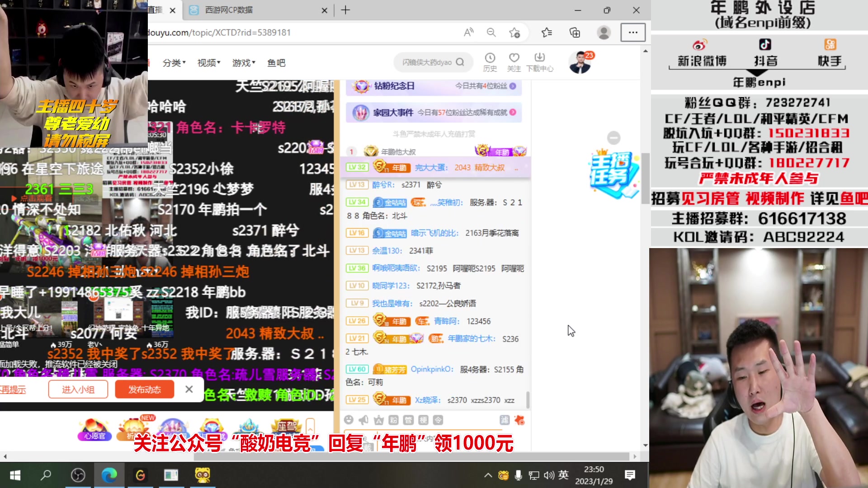Click username OpinkpinkO in chat
868x488 pixels.
(x=432, y=369)
